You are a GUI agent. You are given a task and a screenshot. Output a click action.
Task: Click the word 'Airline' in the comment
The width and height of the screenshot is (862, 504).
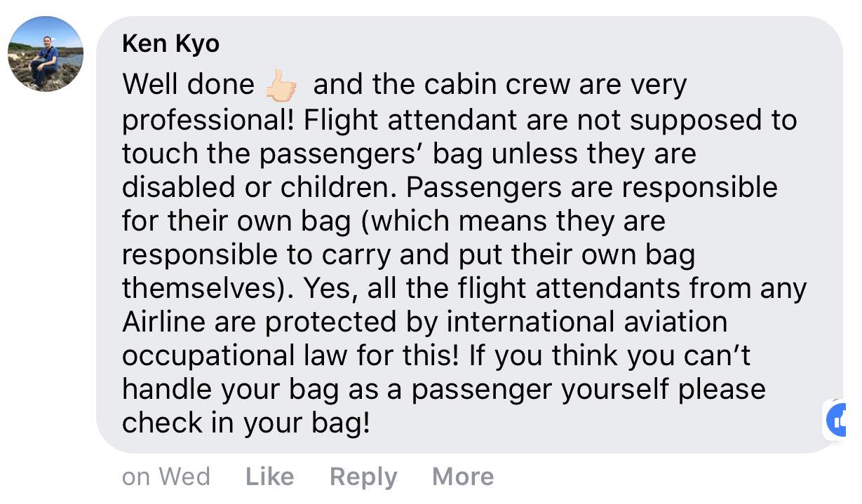pyautogui.click(x=164, y=322)
